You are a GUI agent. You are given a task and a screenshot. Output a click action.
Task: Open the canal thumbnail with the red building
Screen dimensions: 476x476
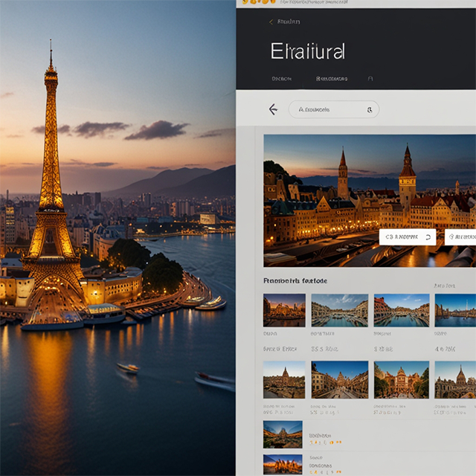click(402, 310)
